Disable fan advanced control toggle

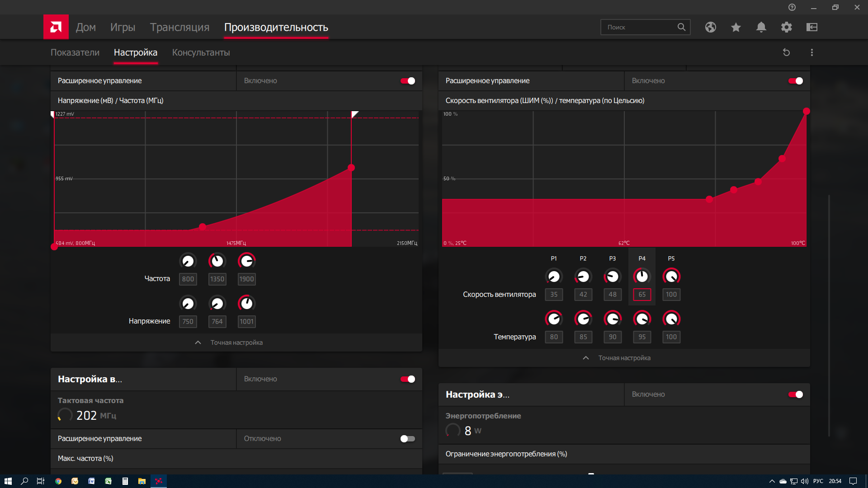click(795, 81)
